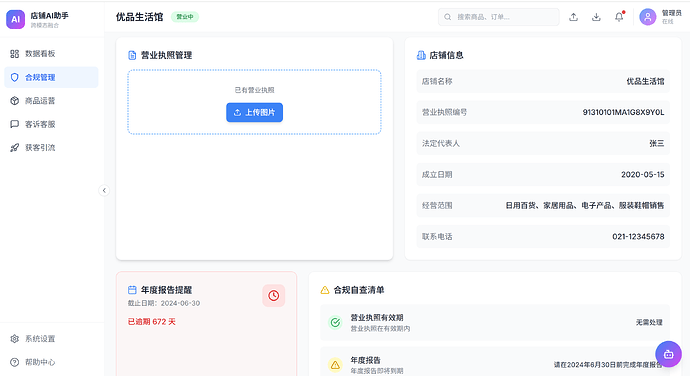The width and height of the screenshot is (690, 376).
Task: Open 获客引流 section
Action: tap(51, 147)
